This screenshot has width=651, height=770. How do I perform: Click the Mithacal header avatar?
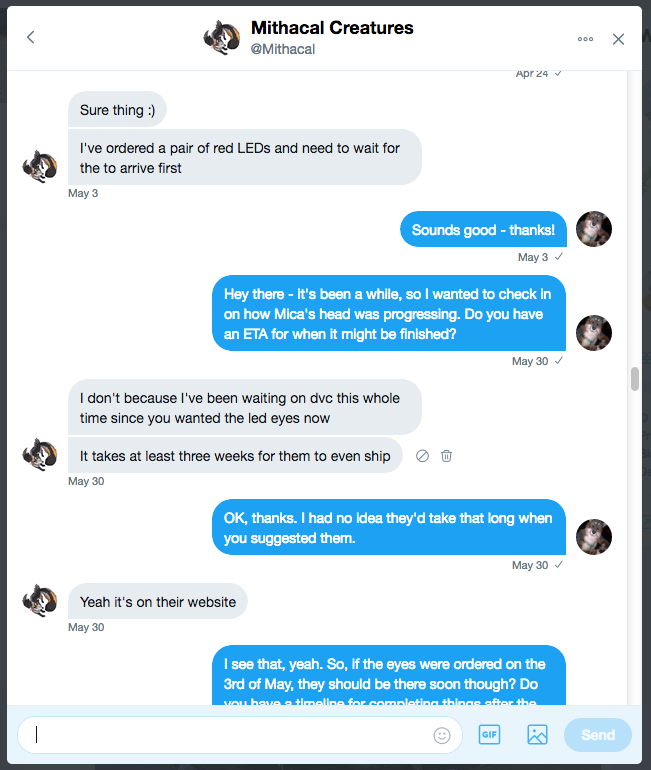221,38
